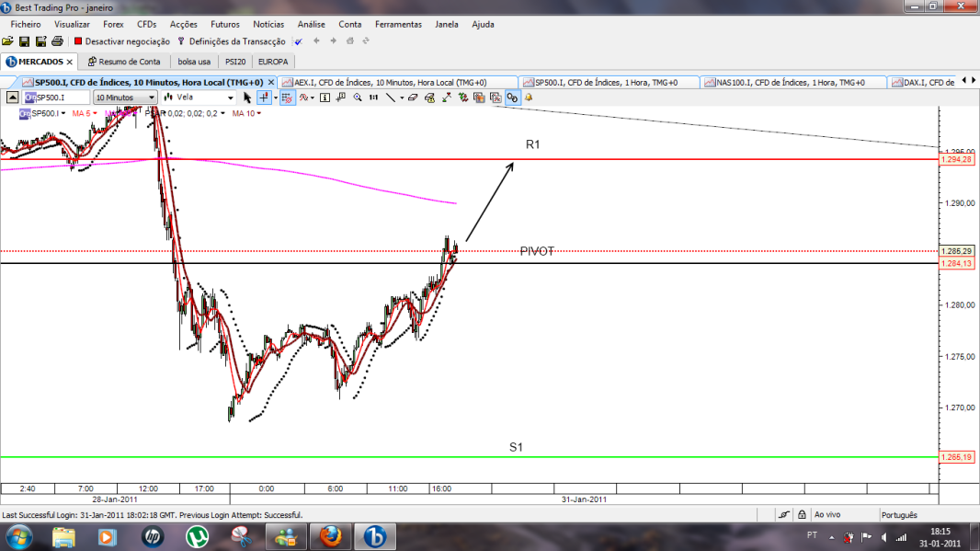Select the arrow pointer cursor tool
Viewport: 980px width, 551px height.
[247, 98]
